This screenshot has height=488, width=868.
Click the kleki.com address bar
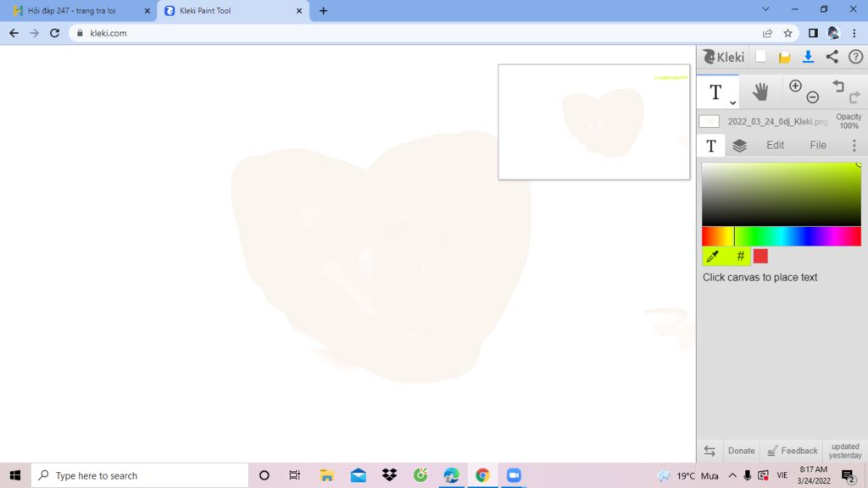click(x=415, y=33)
